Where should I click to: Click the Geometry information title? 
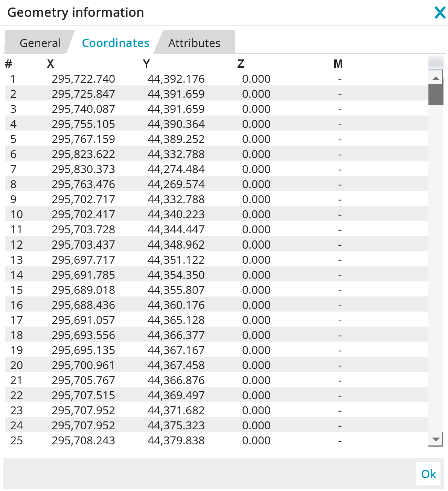pyautogui.click(x=76, y=13)
